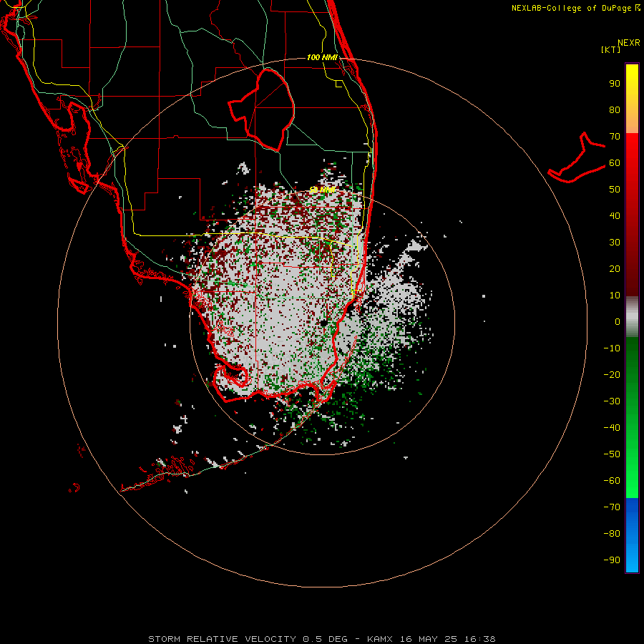Click the NEXR label above the color scale
Image resolution: width=644 pixels, height=644 pixels.
[628, 43]
